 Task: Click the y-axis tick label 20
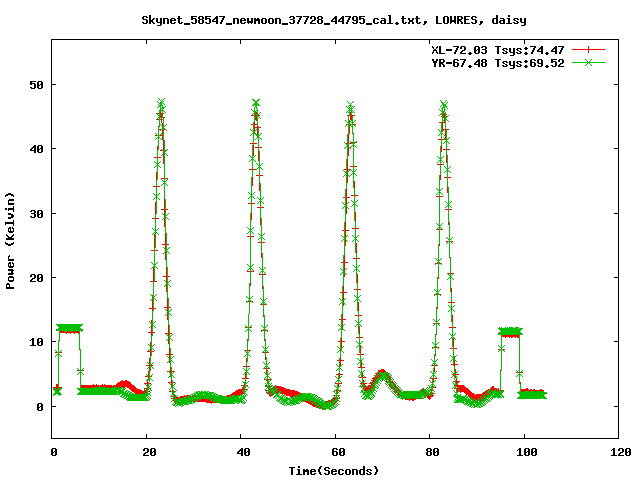[36, 278]
